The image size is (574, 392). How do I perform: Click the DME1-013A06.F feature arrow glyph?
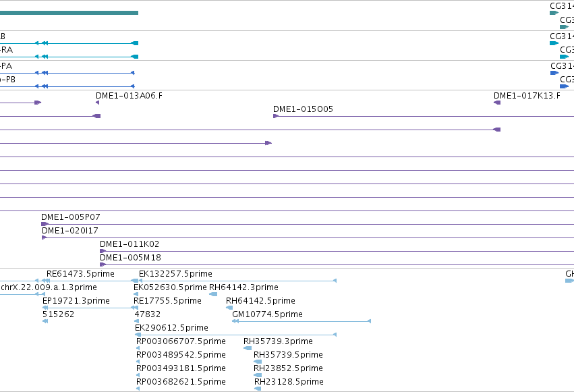pos(97,103)
